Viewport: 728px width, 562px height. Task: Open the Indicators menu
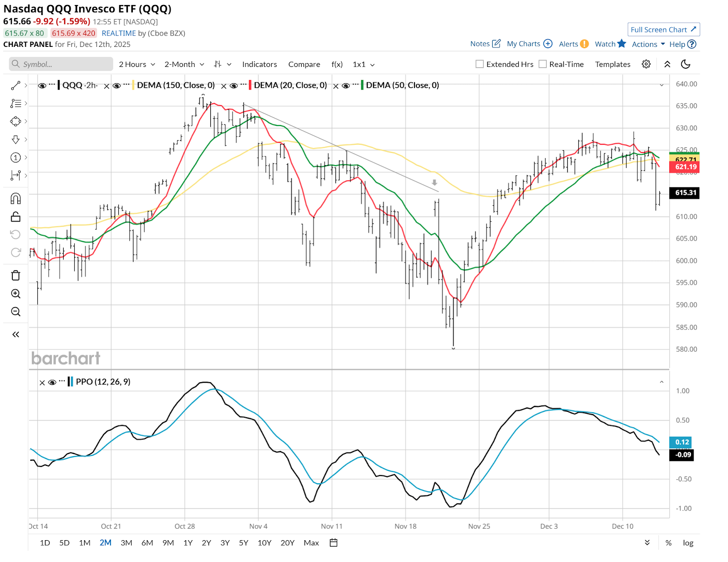pyautogui.click(x=259, y=64)
